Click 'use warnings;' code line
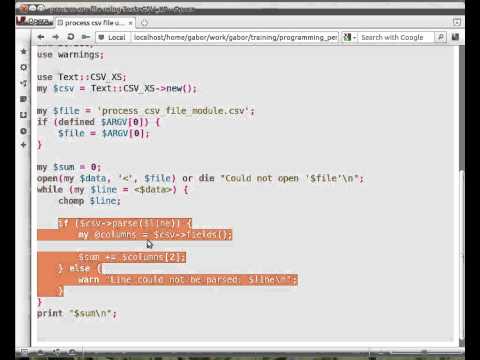480x360 pixels. click(70, 54)
